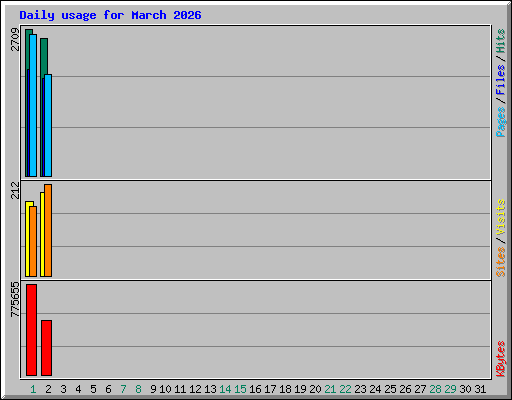Click day label 31 on the x-axis

[x=480, y=389]
